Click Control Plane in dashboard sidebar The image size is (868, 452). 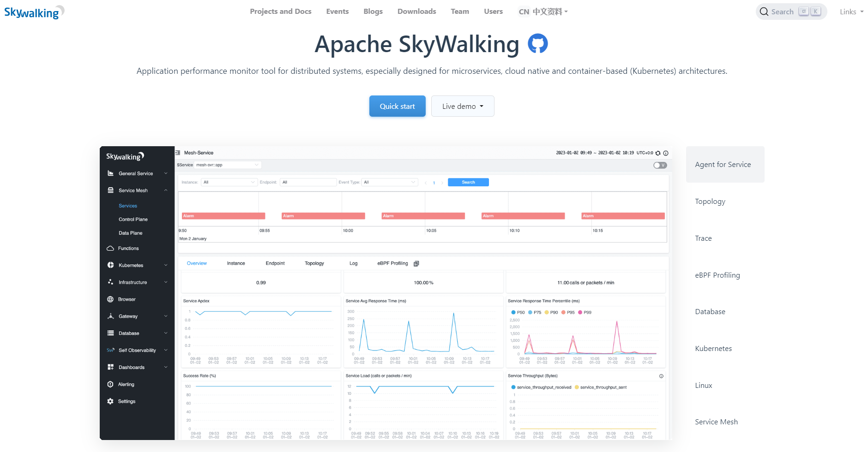click(133, 220)
